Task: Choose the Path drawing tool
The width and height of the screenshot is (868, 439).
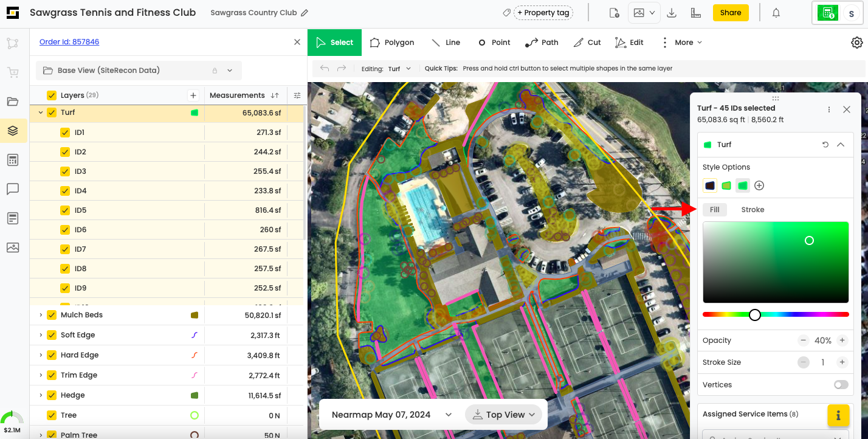Action: tap(542, 43)
